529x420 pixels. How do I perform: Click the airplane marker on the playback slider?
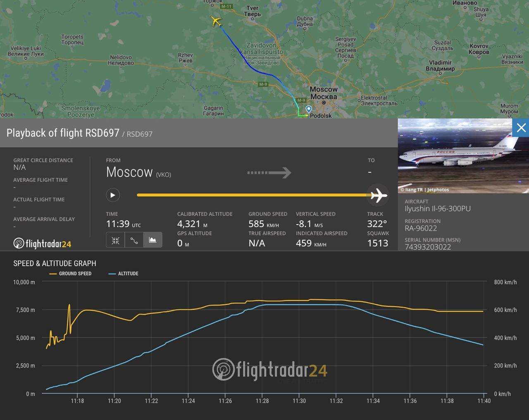(379, 195)
